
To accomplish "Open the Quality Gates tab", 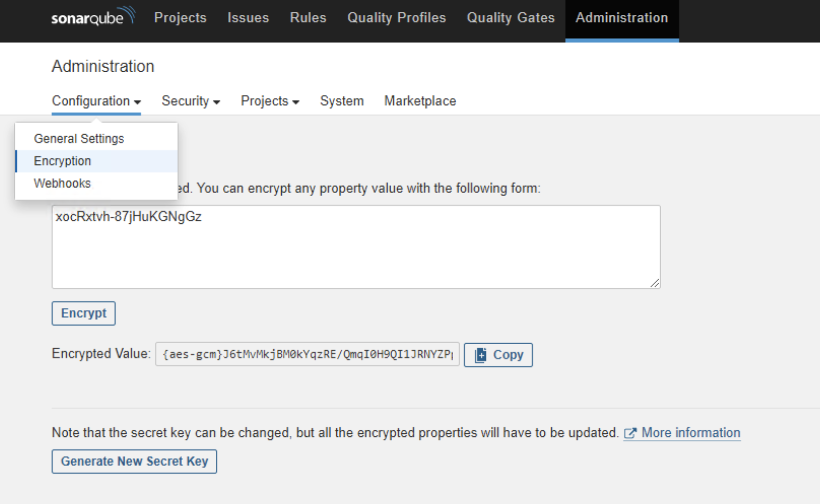I will pyautogui.click(x=510, y=17).
